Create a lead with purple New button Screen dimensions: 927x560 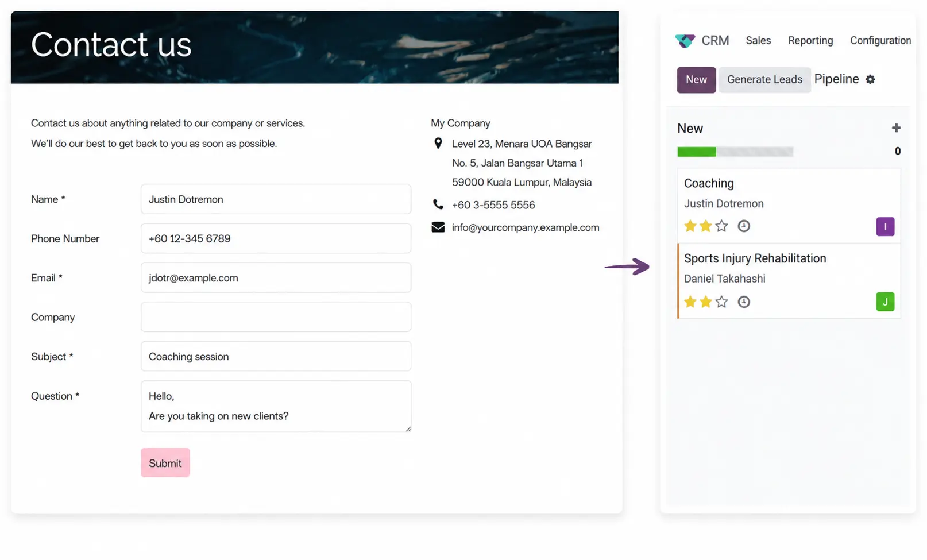click(x=696, y=80)
